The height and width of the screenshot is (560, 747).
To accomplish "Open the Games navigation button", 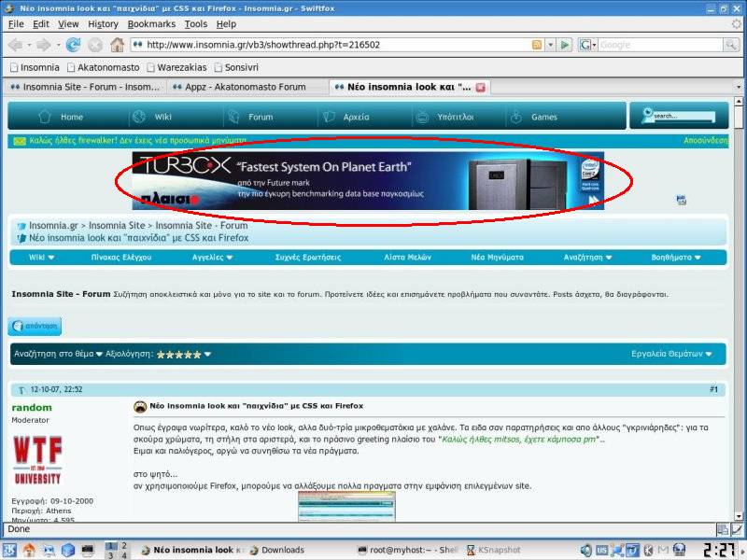I will pyautogui.click(x=533, y=117).
